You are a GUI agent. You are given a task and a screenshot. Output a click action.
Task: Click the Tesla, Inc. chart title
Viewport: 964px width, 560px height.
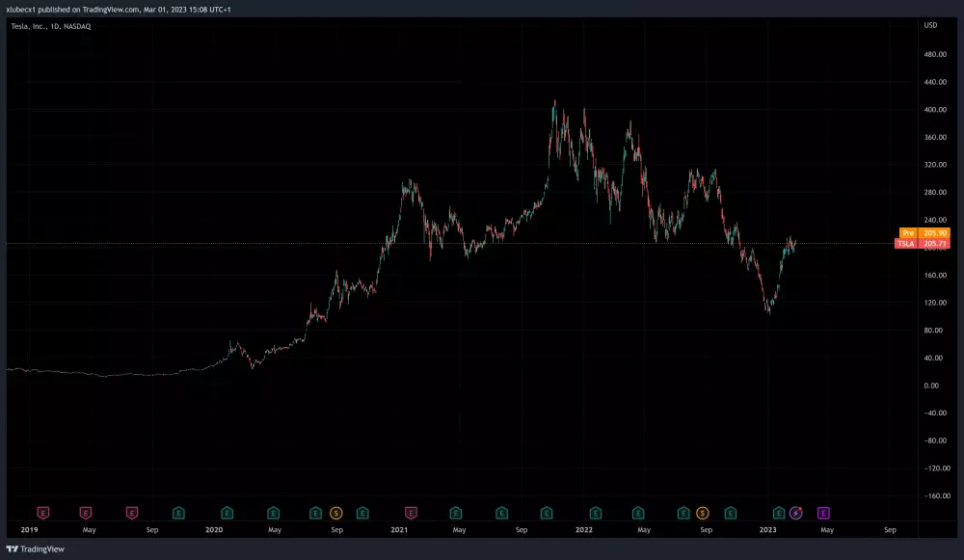coord(49,24)
